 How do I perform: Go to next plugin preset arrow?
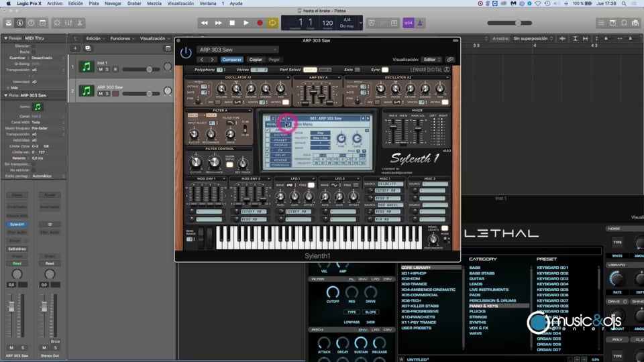pyautogui.click(x=212, y=60)
